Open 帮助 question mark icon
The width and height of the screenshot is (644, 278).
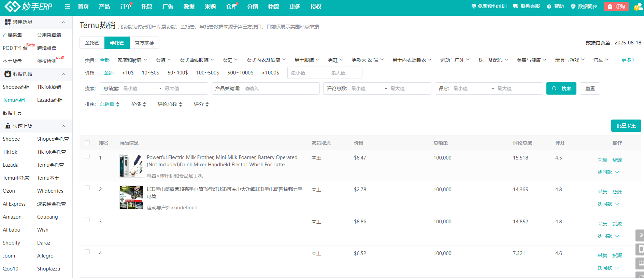pyautogui.click(x=549, y=6)
